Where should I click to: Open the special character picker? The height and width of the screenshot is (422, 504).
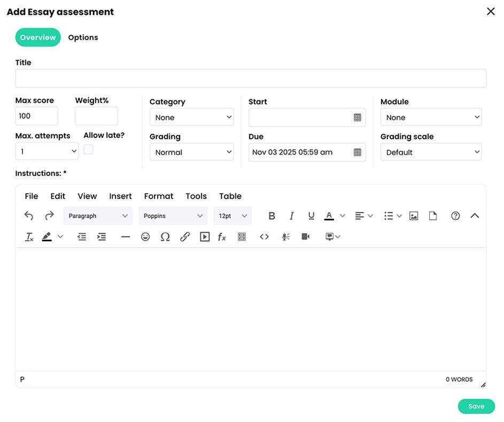tap(165, 236)
